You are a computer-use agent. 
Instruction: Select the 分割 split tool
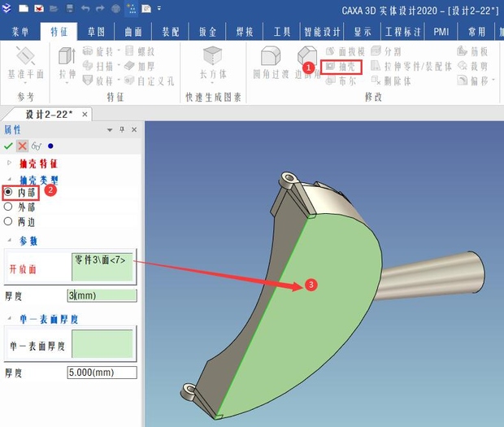pos(386,51)
